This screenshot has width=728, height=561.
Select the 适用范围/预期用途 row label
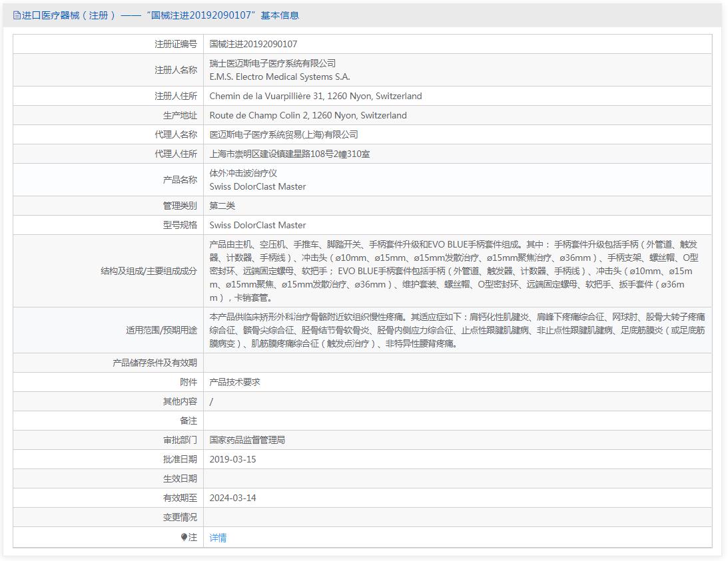click(161, 330)
